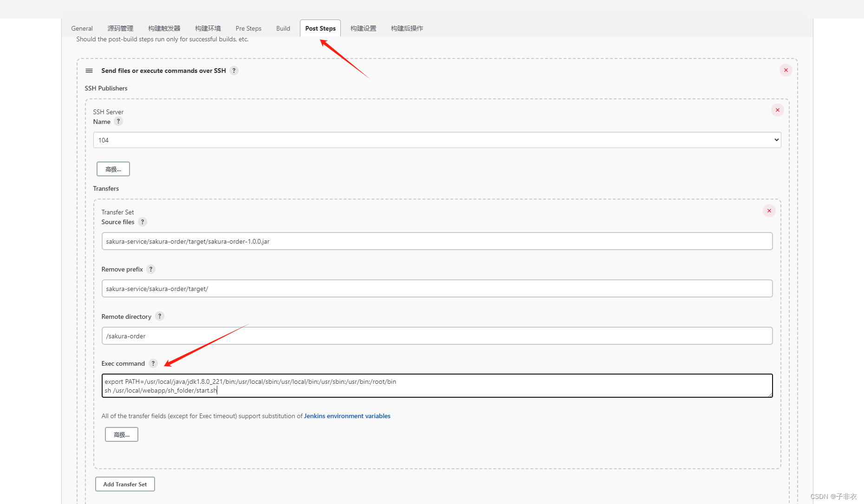
Task: Show help for Remove prefix
Action: (151, 269)
